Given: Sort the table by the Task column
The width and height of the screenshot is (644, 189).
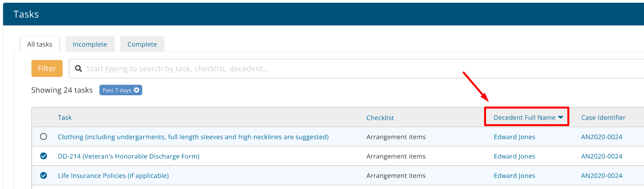Looking at the screenshot, I should [65, 118].
